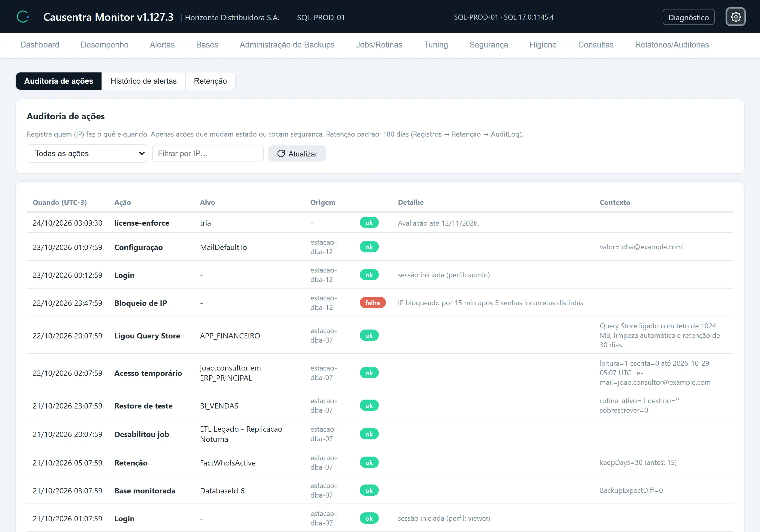This screenshot has height=532, width=760.
Task: Click ETL Legado - Replicacao Noturna
Action: (x=241, y=434)
